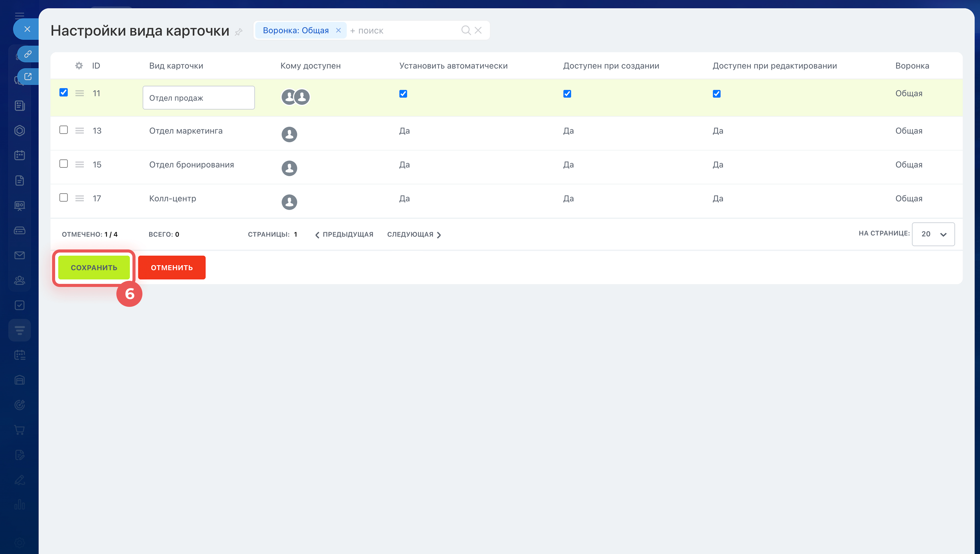Remove the 'Воронка: Общая' filter chip

(x=338, y=30)
